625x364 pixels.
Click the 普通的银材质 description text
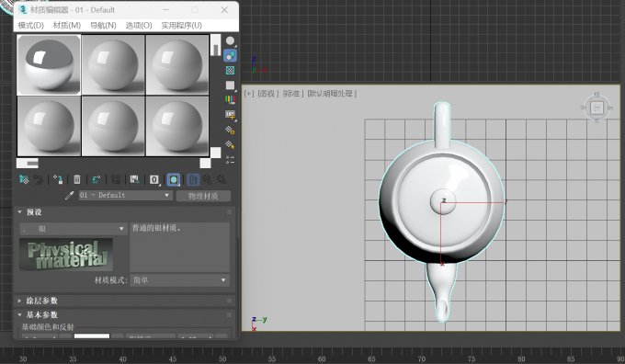coord(156,228)
